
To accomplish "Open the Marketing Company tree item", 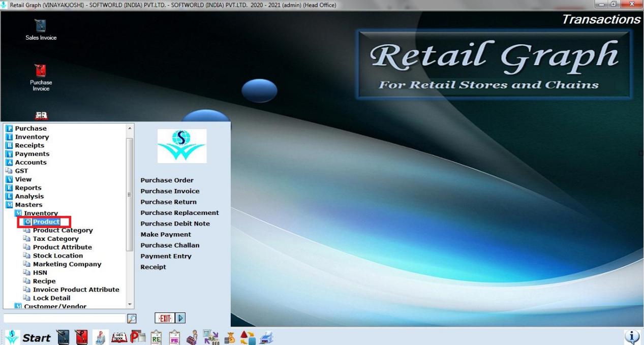I will [67, 264].
